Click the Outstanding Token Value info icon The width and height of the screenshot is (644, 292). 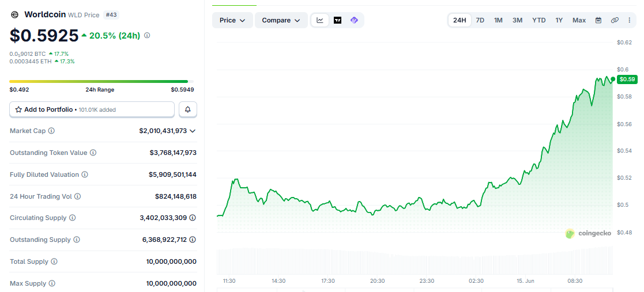pos(93,153)
